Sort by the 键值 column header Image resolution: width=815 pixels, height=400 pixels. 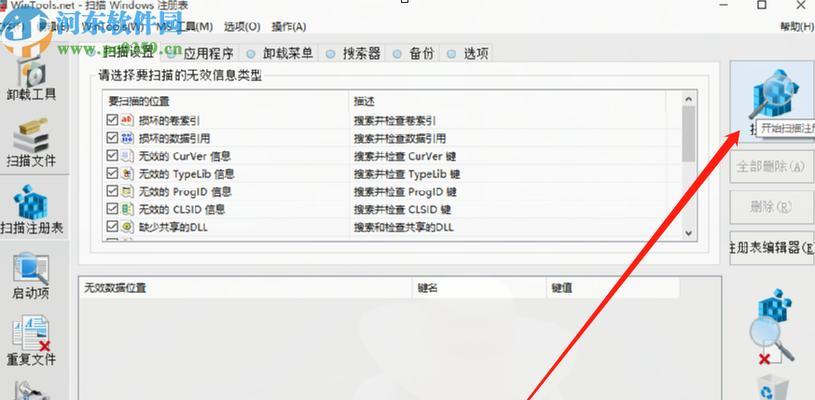tap(613, 288)
